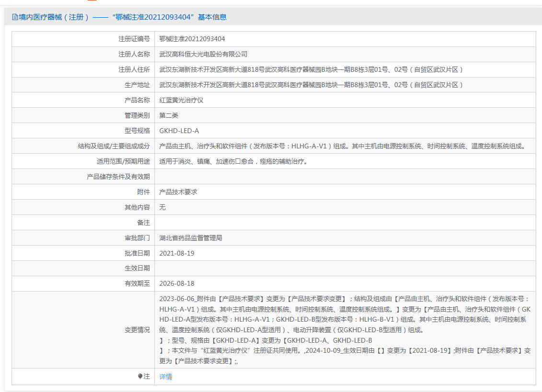Select registrant name 武汉高科恒大光电股份有限公司
This screenshot has height=392, width=542.
tap(203, 54)
